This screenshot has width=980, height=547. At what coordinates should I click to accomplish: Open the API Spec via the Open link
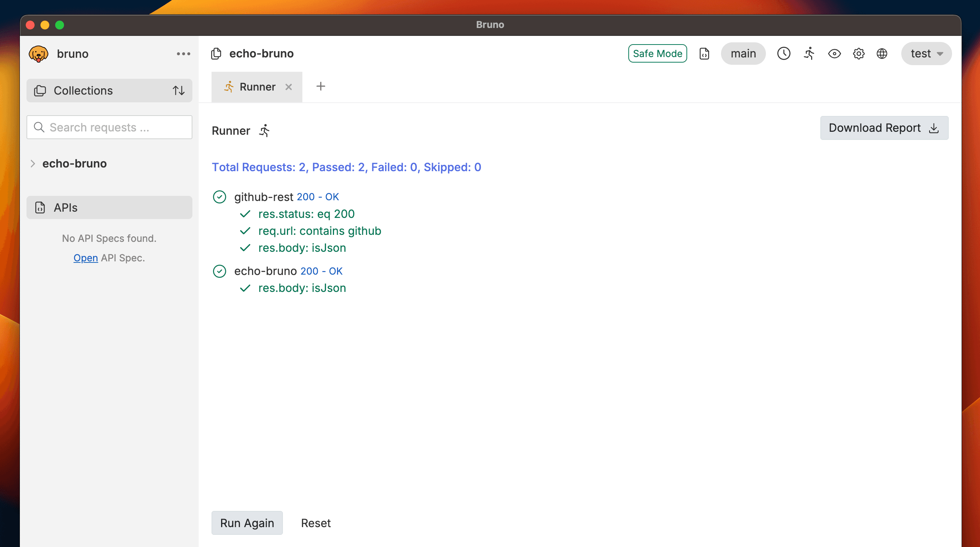click(x=86, y=258)
